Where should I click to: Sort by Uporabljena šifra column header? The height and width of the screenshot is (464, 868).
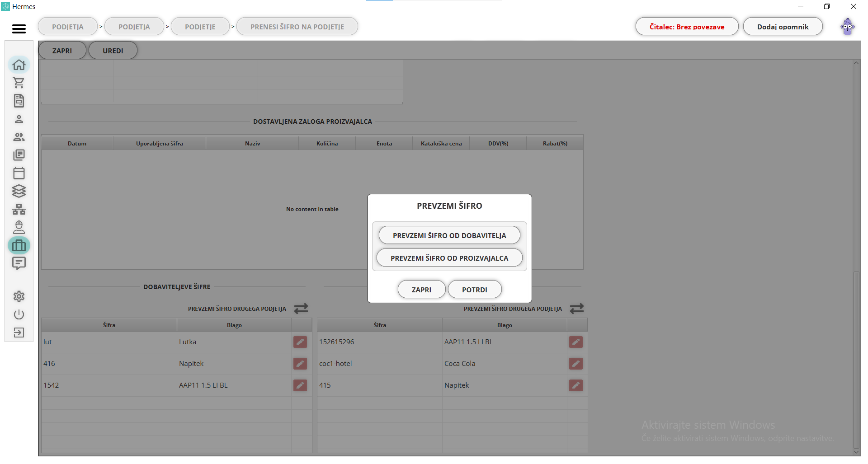point(160,143)
